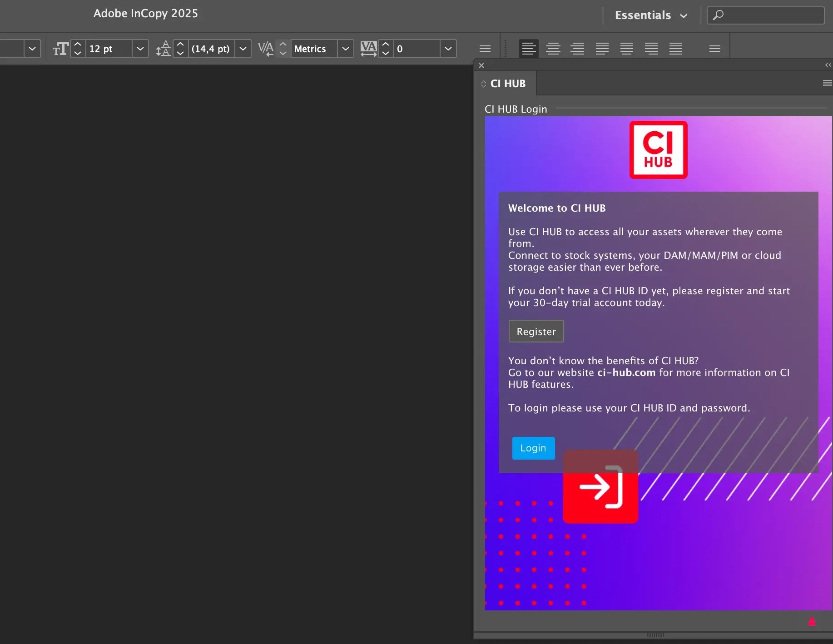Click the red user icon at panel bottom
833x644 pixels.
tap(812, 622)
